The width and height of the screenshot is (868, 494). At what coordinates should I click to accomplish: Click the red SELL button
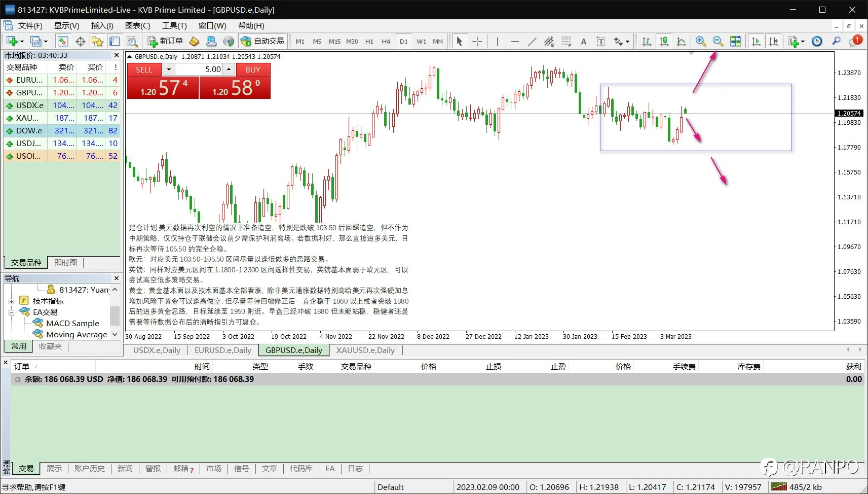[144, 69]
